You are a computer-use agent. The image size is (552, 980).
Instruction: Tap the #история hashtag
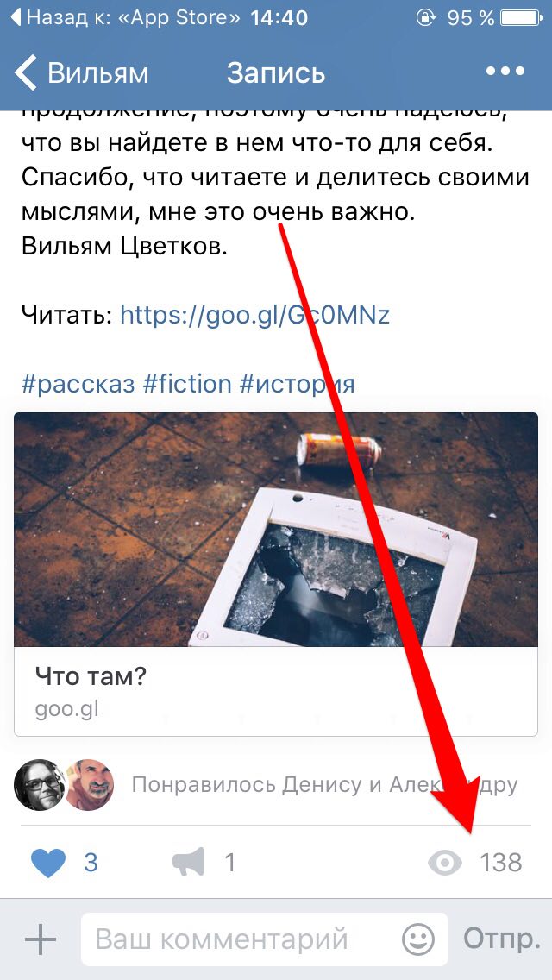tap(297, 382)
